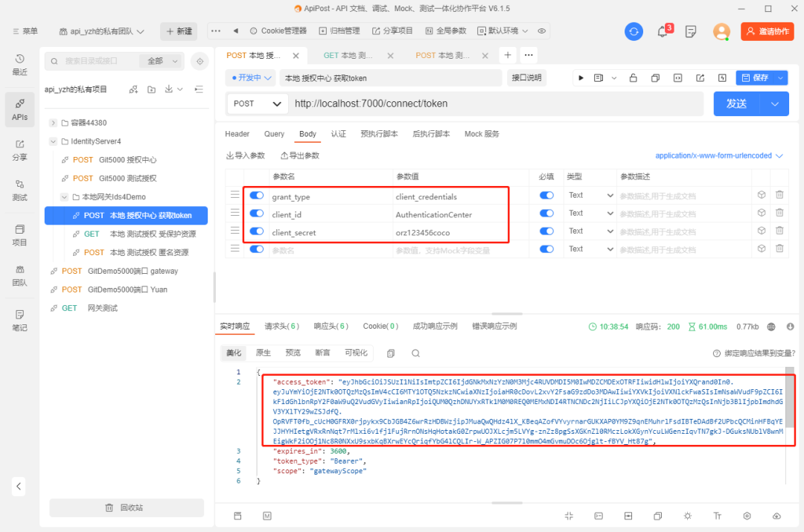Click the cube icon on client_id row
Image resolution: width=804 pixels, height=532 pixels.
[x=762, y=213]
